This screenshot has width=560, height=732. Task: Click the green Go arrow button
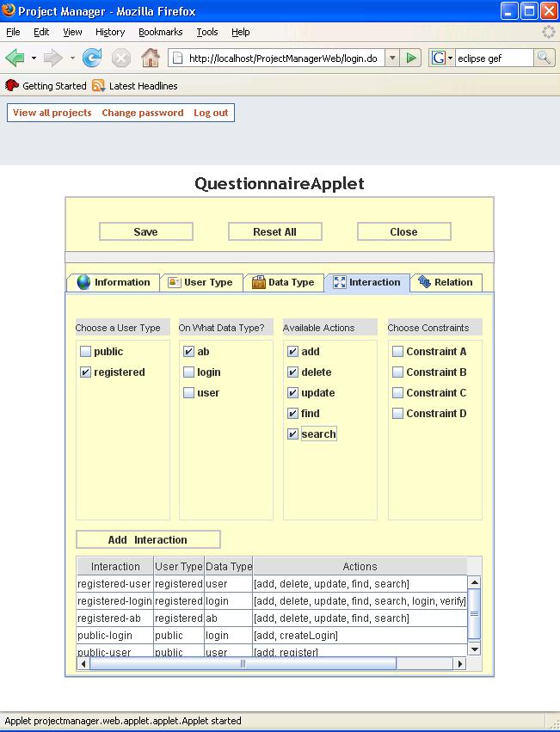tap(411, 58)
